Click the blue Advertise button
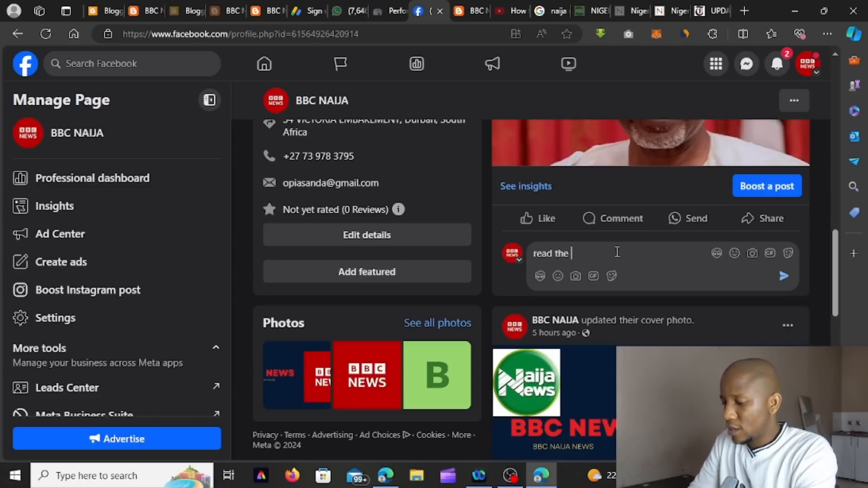This screenshot has width=868, height=488. 117,438
